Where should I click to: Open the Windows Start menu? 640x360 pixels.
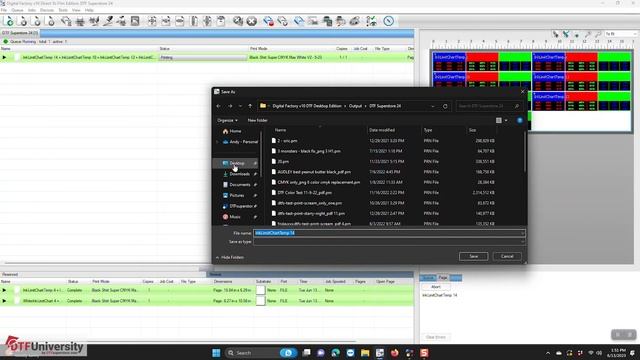tap(216, 353)
